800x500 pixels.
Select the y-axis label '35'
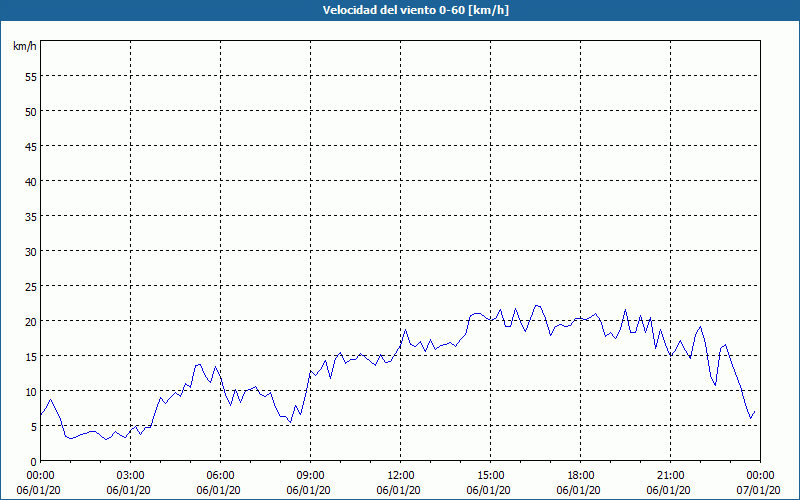tap(31, 216)
